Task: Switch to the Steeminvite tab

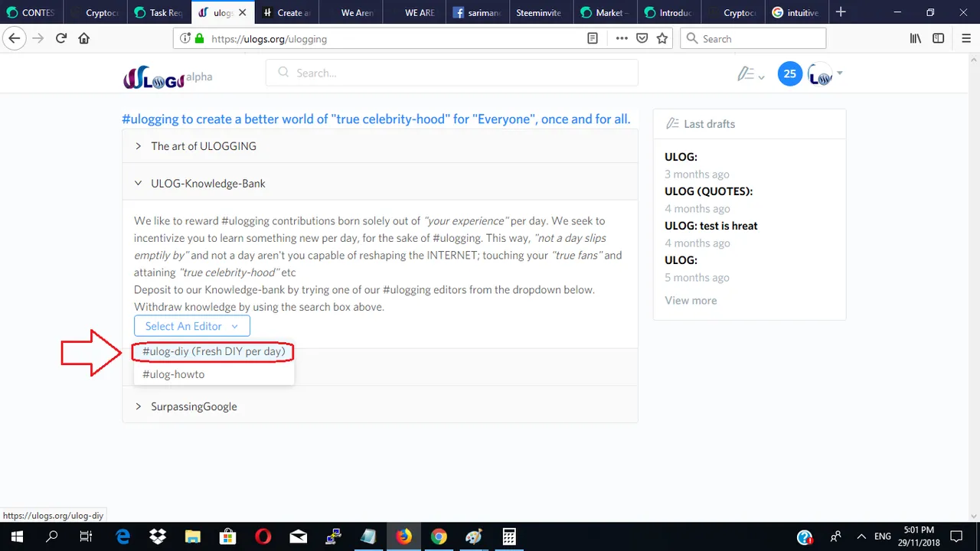Action: tap(541, 12)
